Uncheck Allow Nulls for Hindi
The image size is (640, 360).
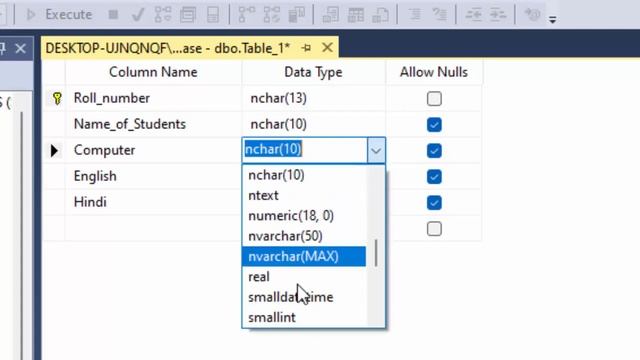click(x=434, y=202)
